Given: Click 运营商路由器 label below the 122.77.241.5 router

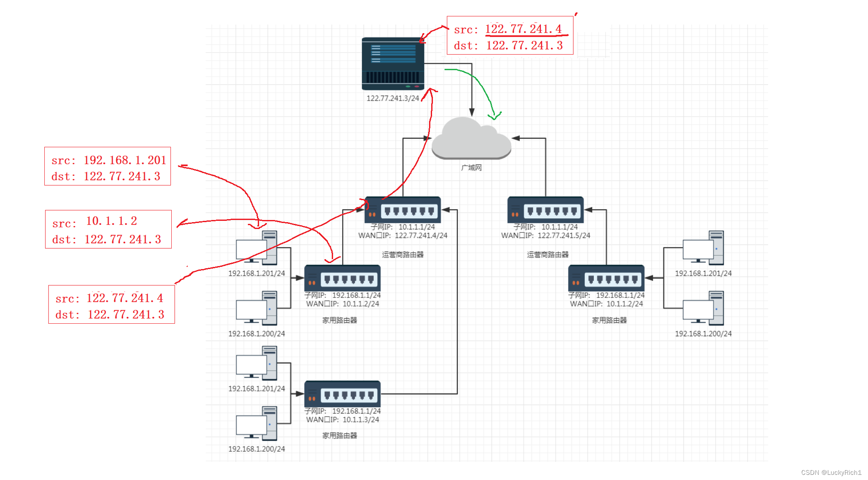Looking at the screenshot, I should point(548,254).
